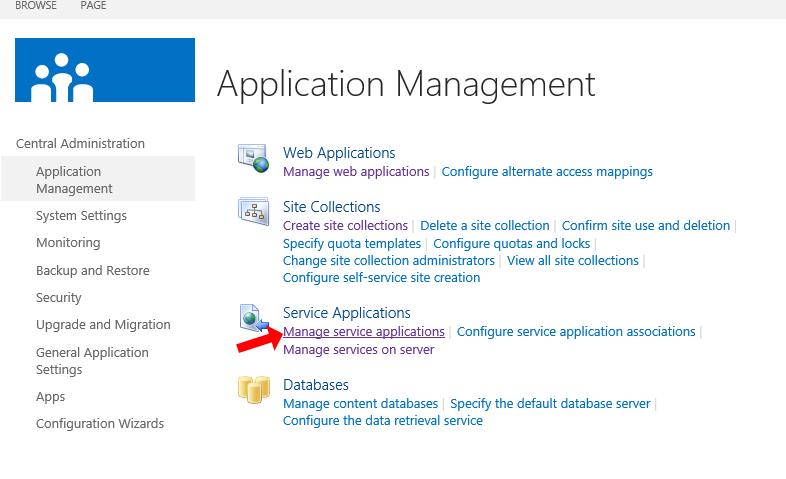The height and width of the screenshot is (479, 786).
Task: Click the SharePoint site logo
Action: 105,70
